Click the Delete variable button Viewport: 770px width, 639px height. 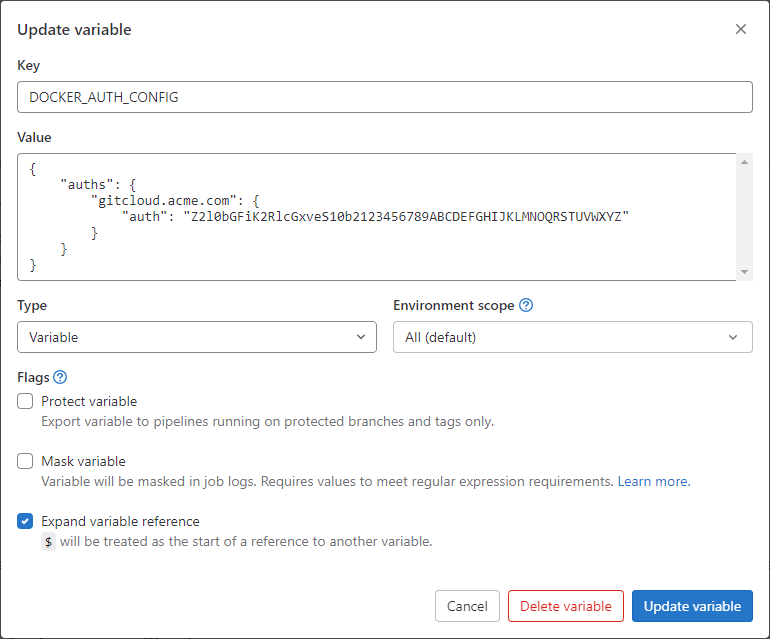click(x=566, y=606)
